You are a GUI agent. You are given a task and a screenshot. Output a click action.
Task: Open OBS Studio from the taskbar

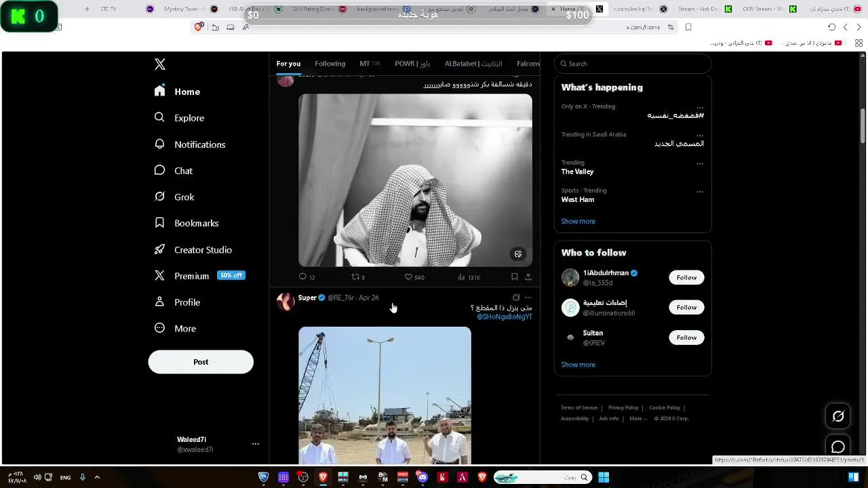pos(303,477)
